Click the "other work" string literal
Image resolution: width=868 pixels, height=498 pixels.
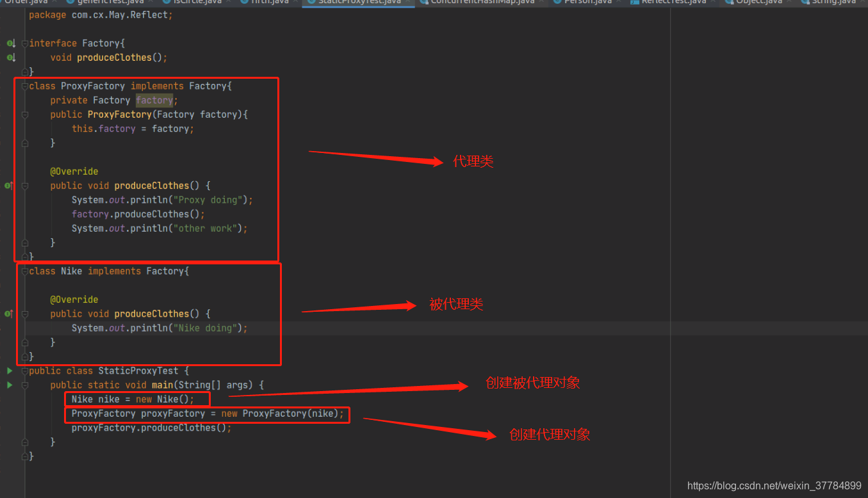click(x=205, y=229)
